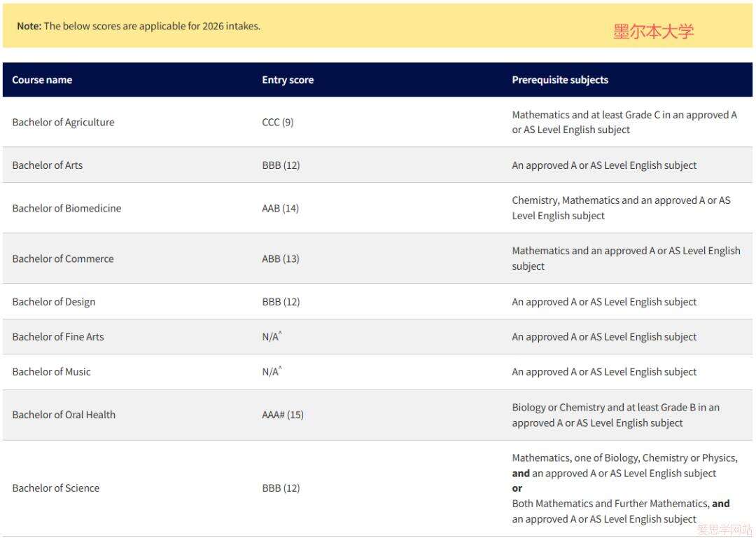Click the AAB (14) Biomedicine entry score

point(280,208)
